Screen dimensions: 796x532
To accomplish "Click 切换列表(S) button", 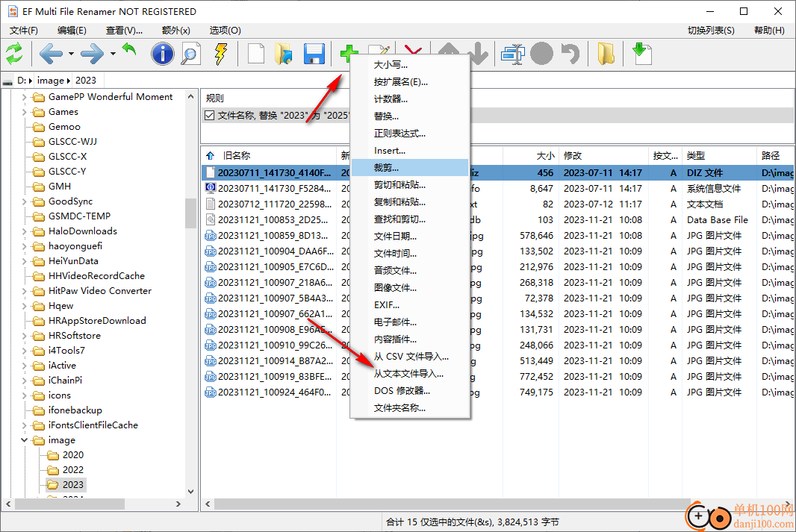I will pyautogui.click(x=711, y=31).
